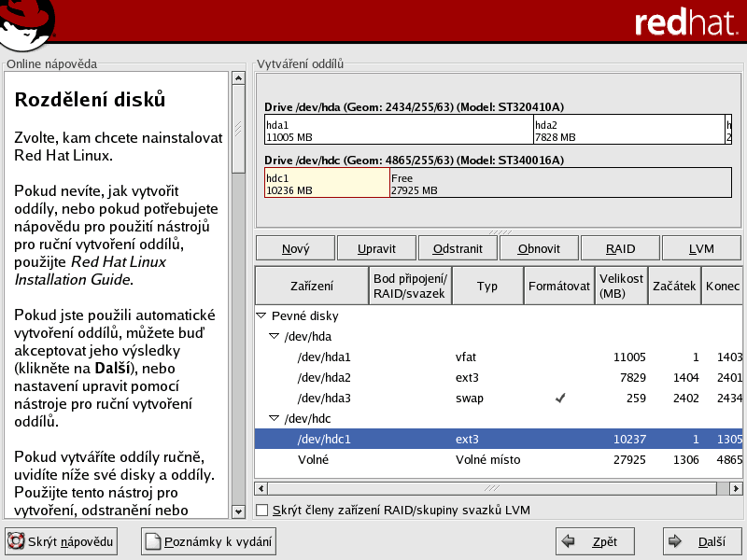Sort by Bod připojení/RAID/svazek column header

tap(410, 286)
